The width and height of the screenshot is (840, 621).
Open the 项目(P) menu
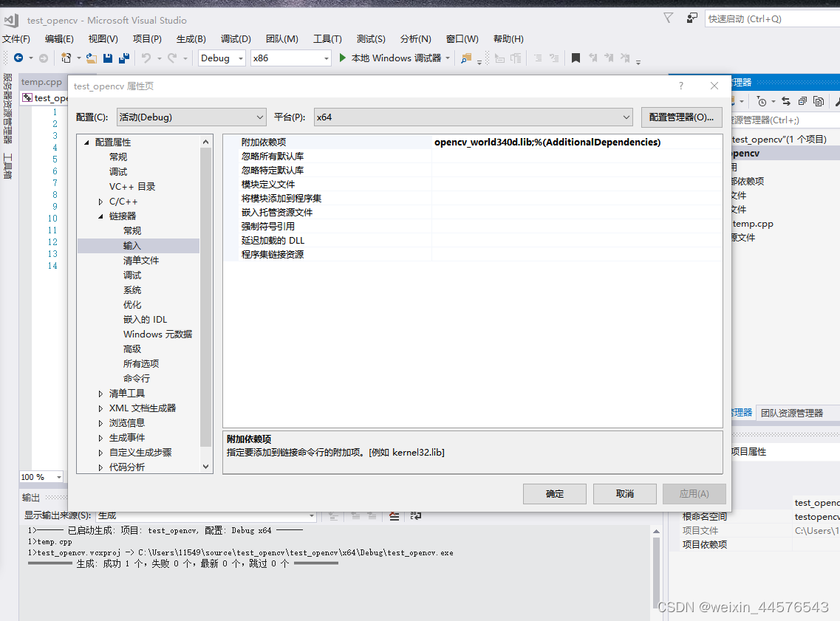147,39
